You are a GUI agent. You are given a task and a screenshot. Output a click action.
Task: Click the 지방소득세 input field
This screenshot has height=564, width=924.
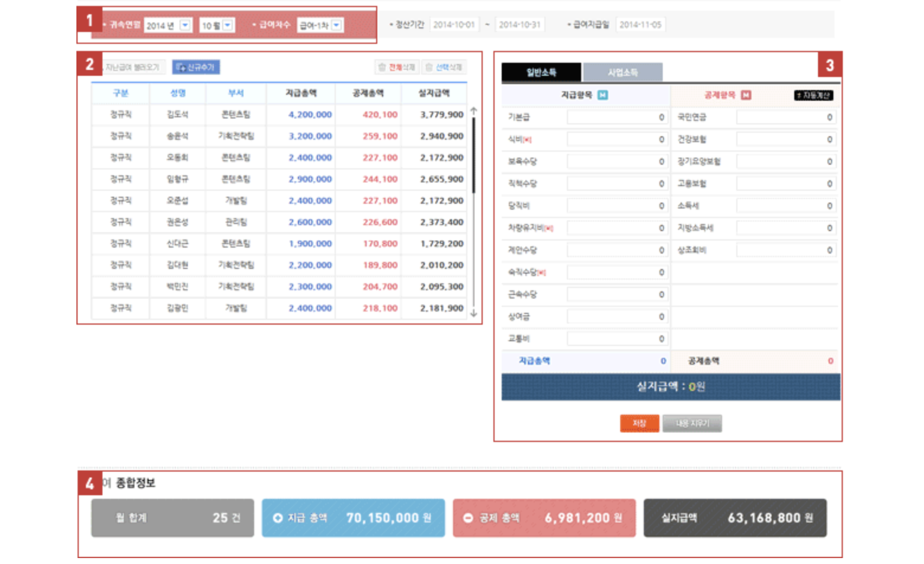tap(786, 228)
